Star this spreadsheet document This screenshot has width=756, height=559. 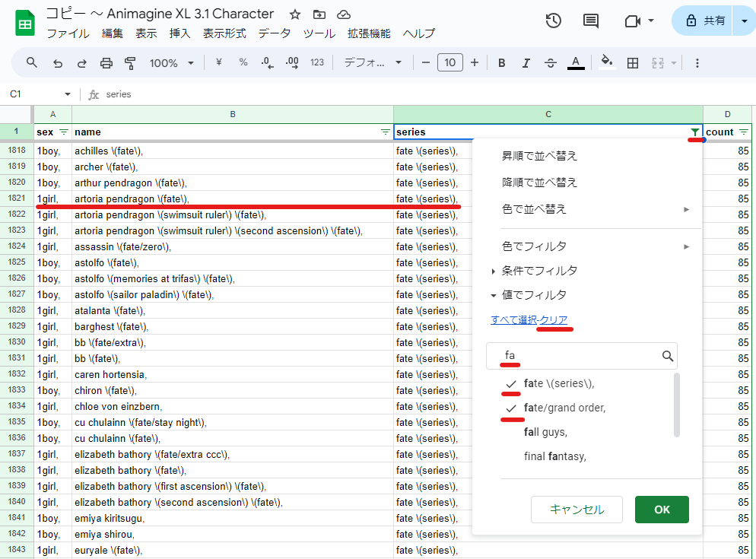coord(295,14)
